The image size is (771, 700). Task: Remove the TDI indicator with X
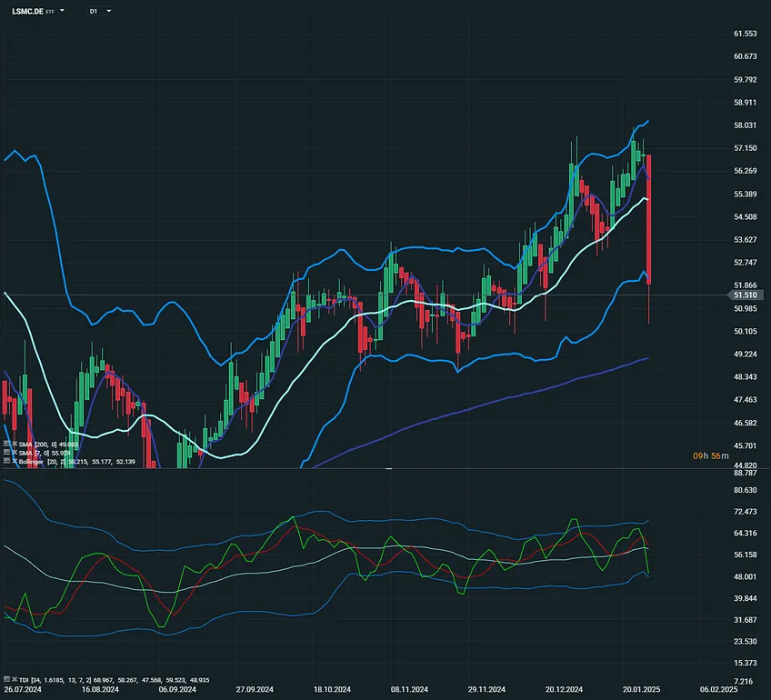point(15,679)
